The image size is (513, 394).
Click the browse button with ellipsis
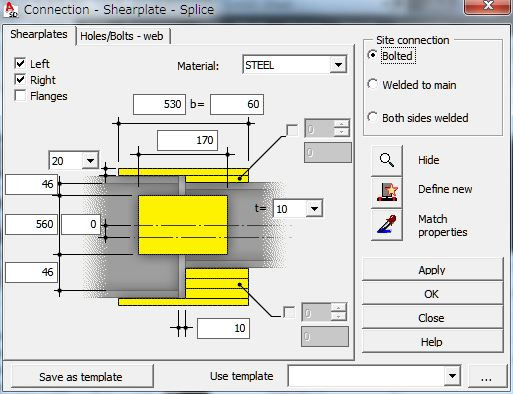[486, 377]
